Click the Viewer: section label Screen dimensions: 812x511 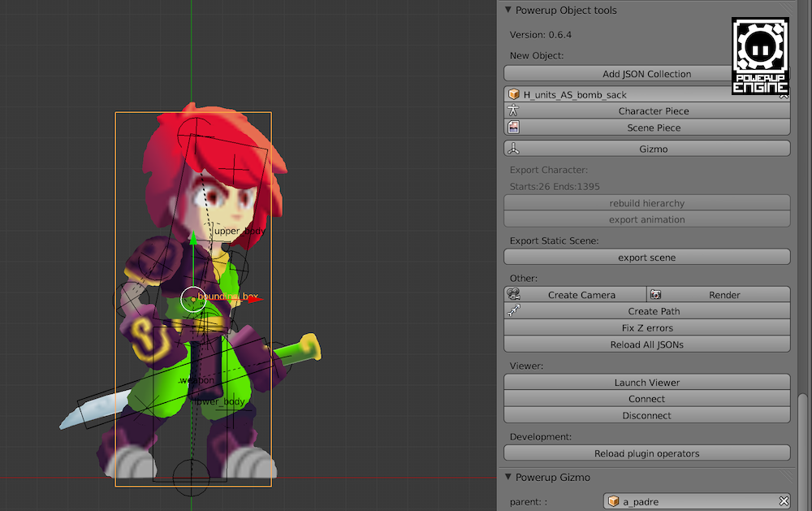point(526,366)
